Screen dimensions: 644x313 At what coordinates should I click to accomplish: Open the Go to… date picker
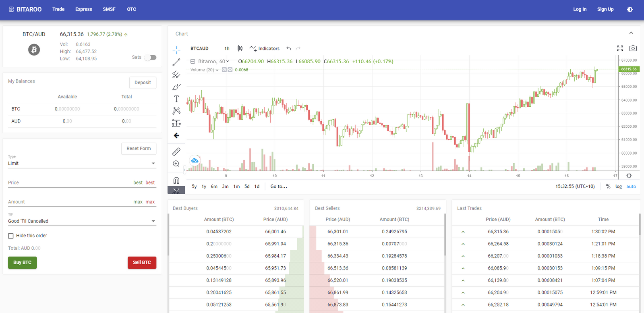point(279,187)
